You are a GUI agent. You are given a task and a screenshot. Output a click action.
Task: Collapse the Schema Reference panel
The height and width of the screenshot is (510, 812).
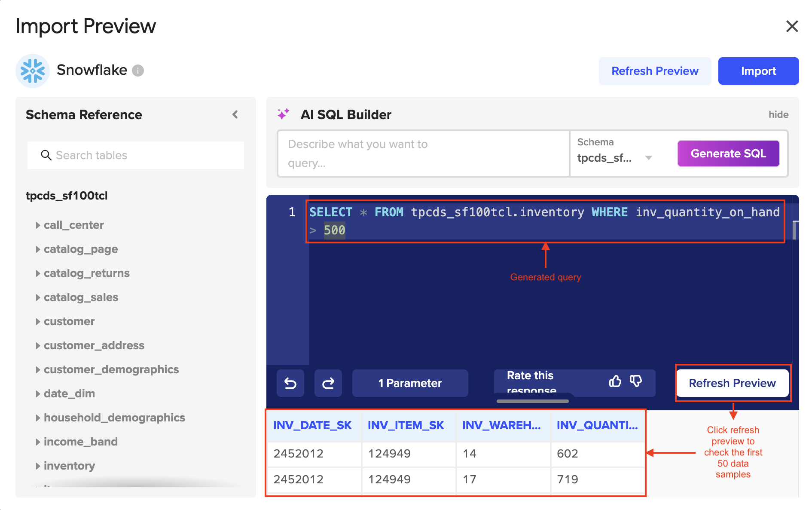click(x=235, y=114)
